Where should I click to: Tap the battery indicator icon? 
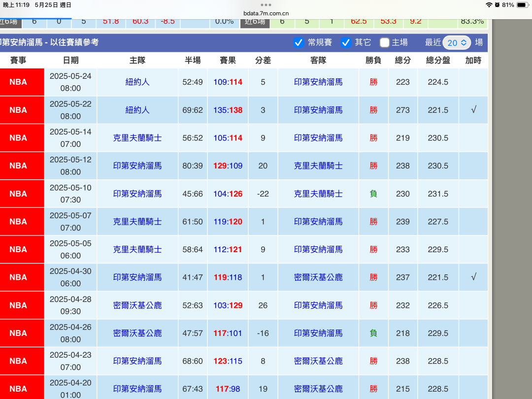pyautogui.click(x=522, y=5)
